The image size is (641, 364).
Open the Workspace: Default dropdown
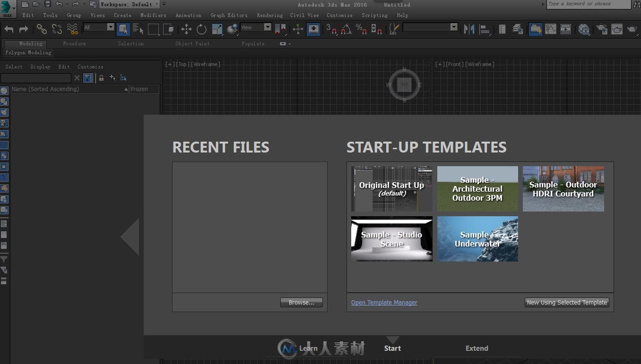(x=130, y=4)
